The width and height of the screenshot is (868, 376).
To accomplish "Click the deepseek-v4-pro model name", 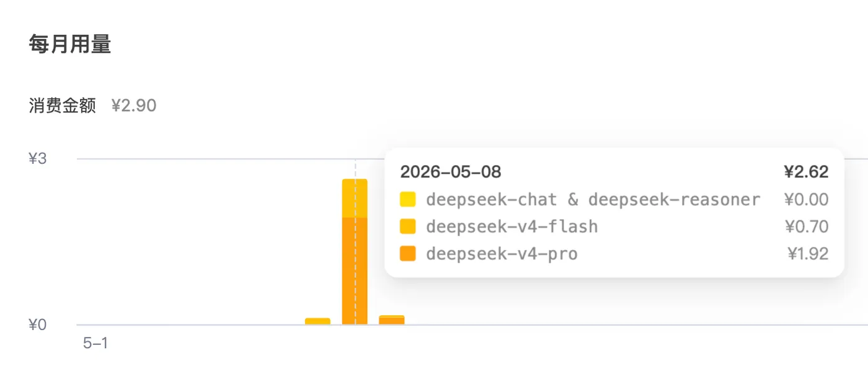I will [x=502, y=254].
